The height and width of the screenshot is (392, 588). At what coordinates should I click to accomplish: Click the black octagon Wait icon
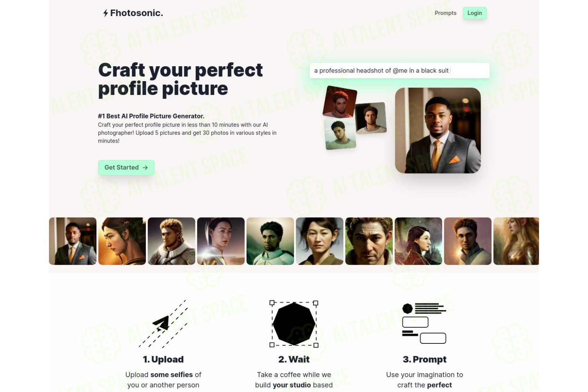pos(294,324)
